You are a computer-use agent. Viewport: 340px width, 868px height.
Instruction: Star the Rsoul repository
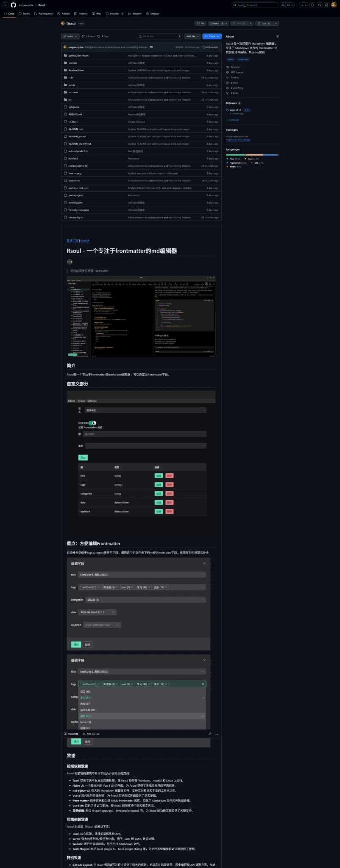pos(263,23)
